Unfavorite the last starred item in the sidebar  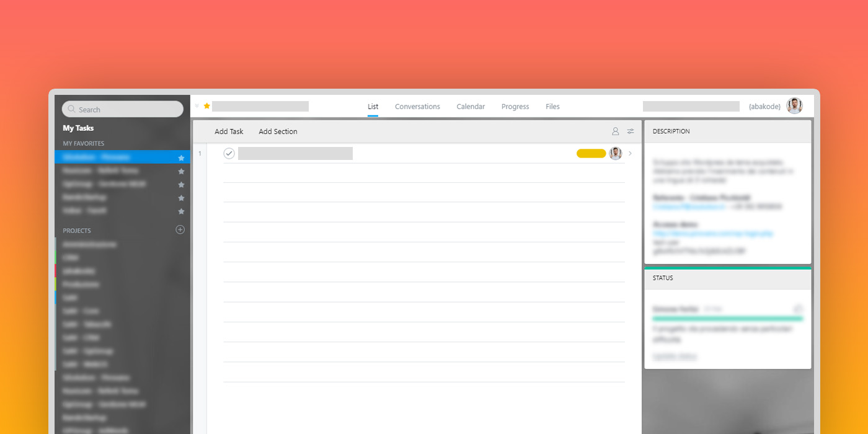tap(181, 211)
